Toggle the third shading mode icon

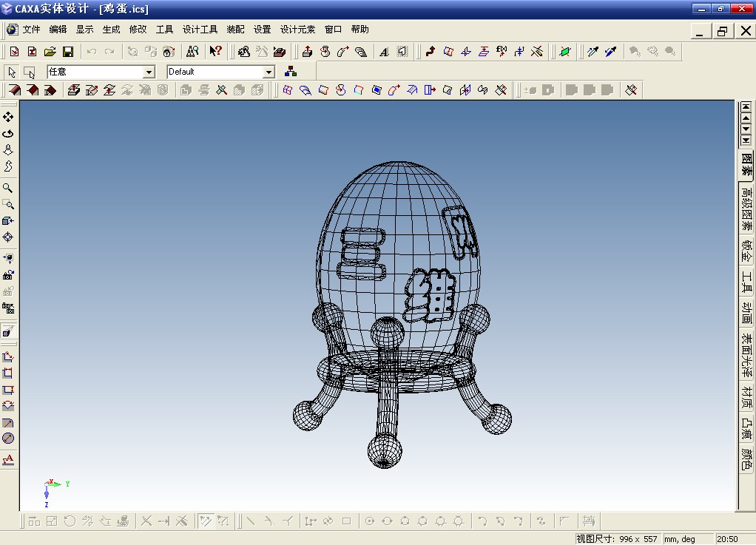pos(50,90)
